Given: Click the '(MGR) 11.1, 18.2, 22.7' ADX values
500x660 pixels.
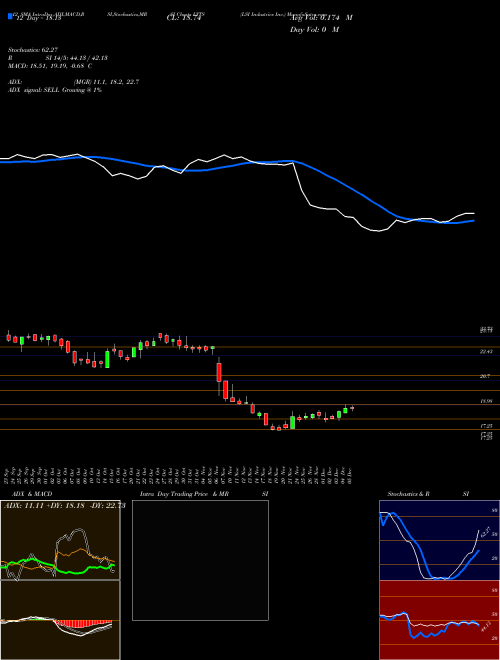Looking at the screenshot, I should coord(106,82).
